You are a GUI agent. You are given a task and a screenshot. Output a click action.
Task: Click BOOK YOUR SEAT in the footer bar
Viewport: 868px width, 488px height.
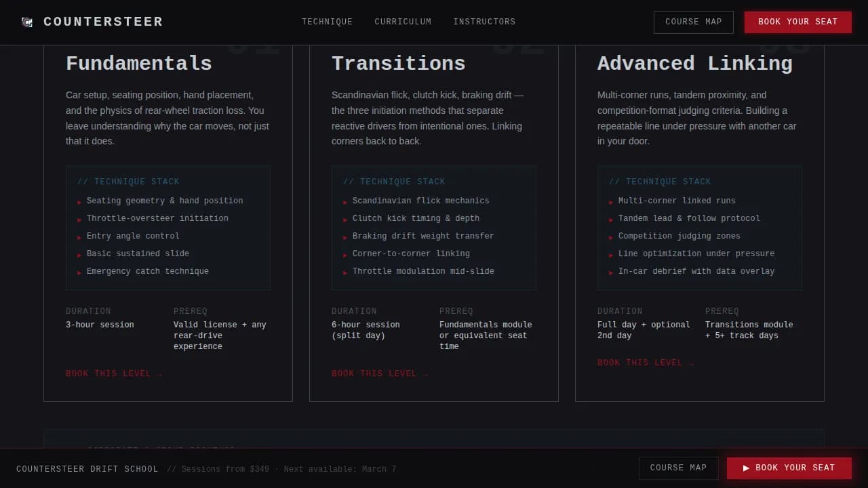coord(788,468)
